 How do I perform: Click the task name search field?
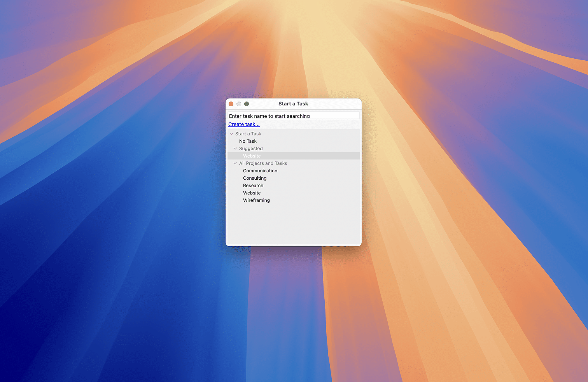(294, 116)
